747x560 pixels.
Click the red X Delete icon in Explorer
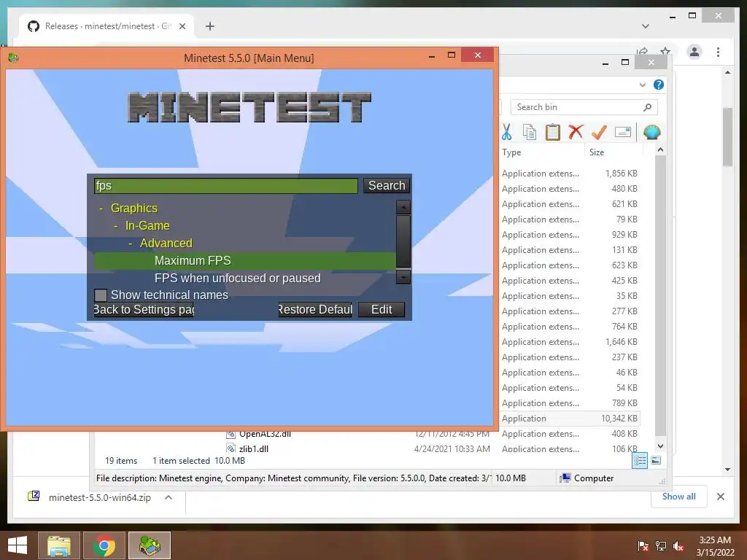(576, 132)
